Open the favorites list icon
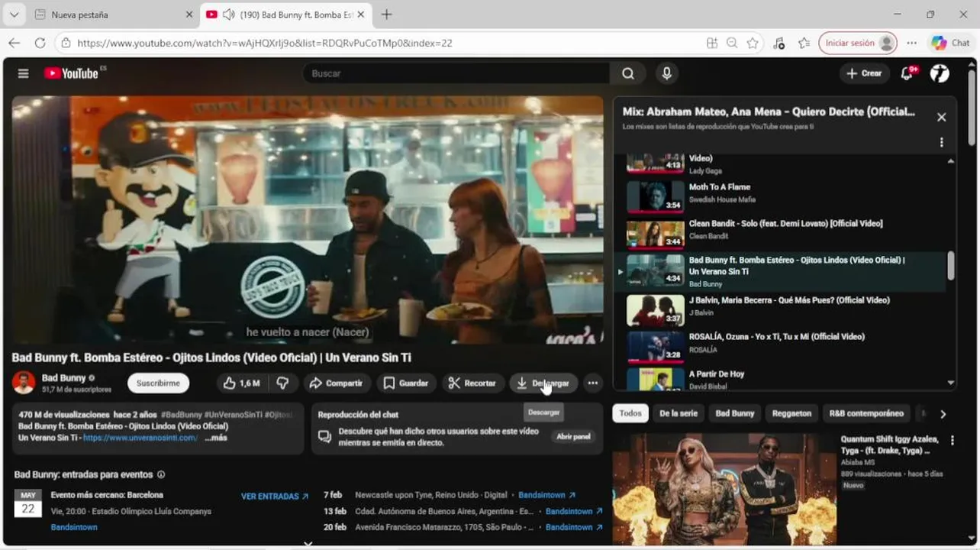 [804, 43]
